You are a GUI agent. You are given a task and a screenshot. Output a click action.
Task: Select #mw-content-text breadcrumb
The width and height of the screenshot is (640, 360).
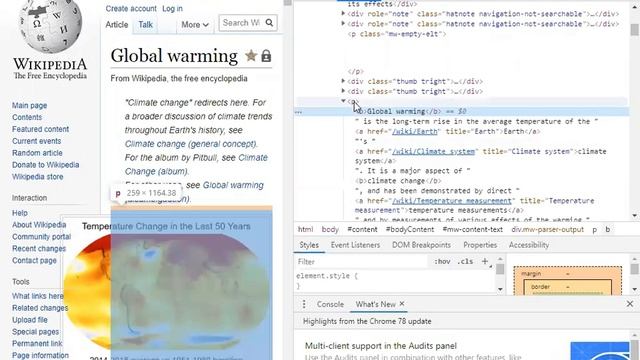tap(473, 229)
